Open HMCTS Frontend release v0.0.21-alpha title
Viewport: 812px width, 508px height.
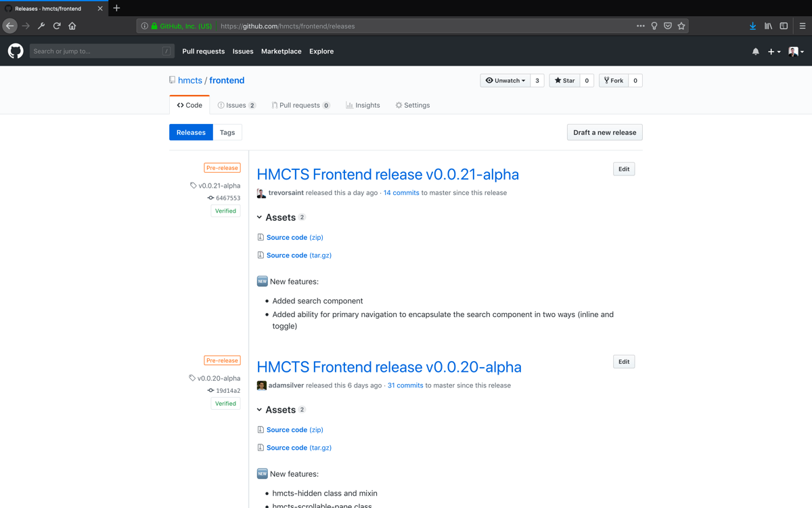tap(388, 174)
